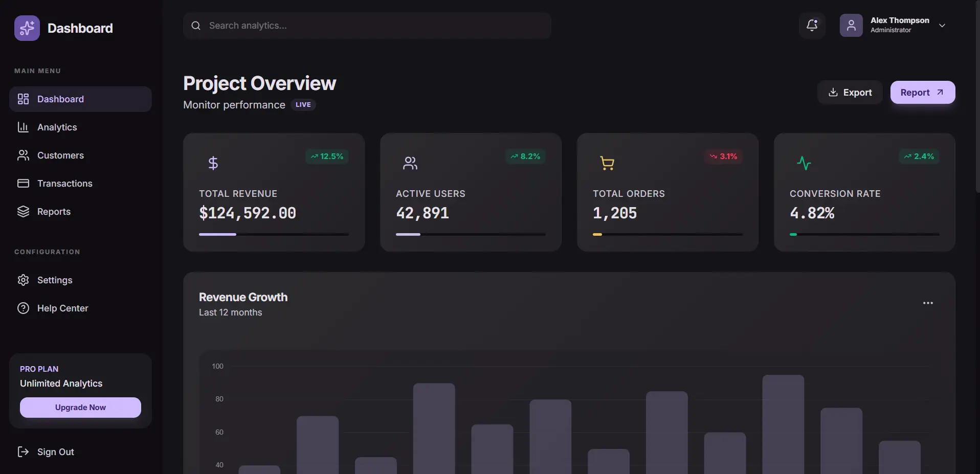
Task: Go to Customers menu item
Action: tap(80, 155)
